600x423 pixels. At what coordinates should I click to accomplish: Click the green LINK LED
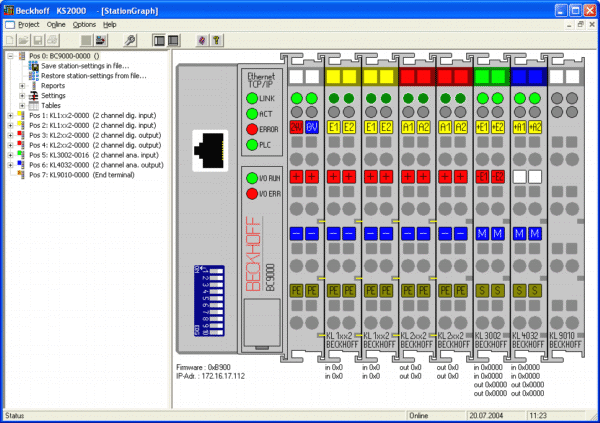(252, 98)
